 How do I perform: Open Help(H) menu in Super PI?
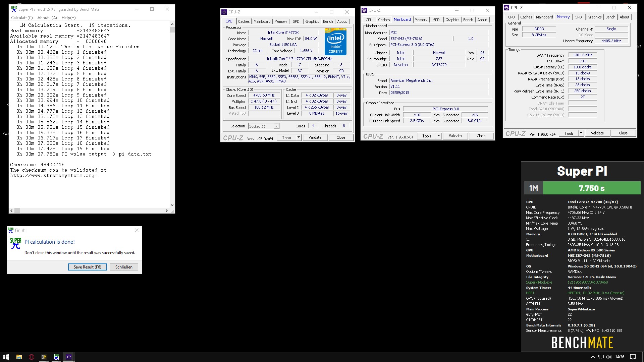[68, 18]
